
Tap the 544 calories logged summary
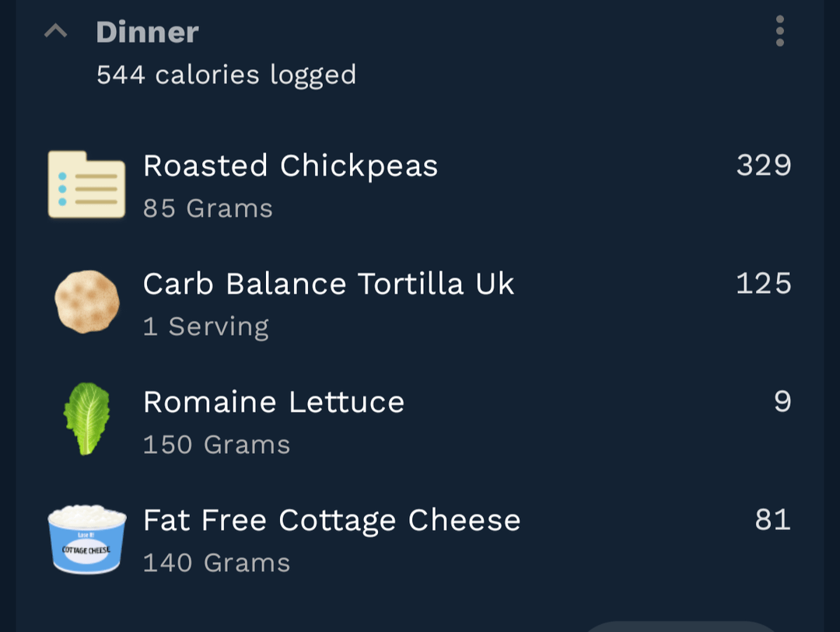click(226, 75)
